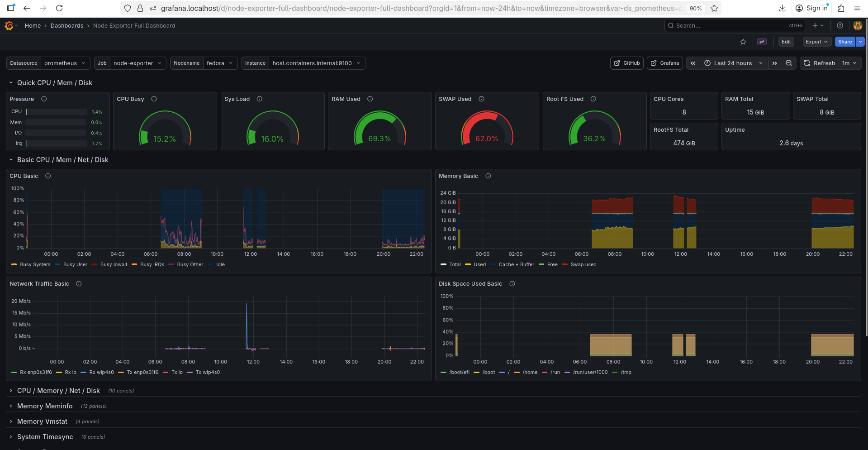This screenshot has width=868, height=450.
Task: Open the Grafana external link
Action: tap(665, 63)
